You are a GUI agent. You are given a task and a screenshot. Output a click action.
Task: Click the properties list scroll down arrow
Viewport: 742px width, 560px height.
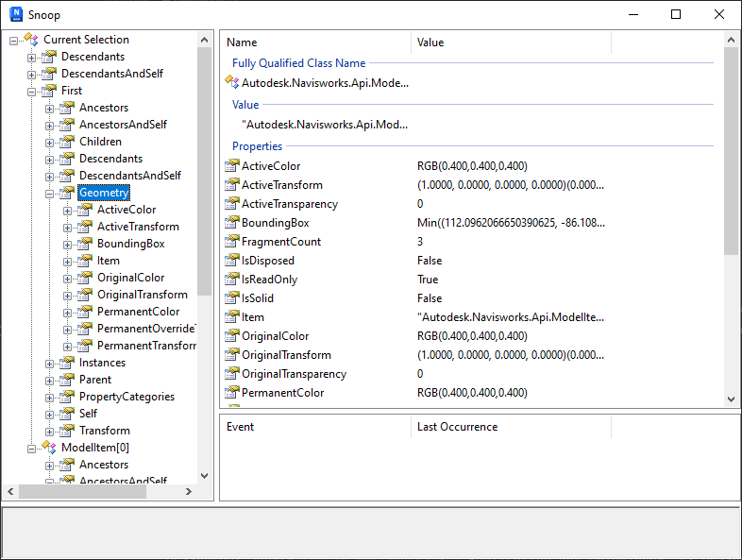coord(731,399)
